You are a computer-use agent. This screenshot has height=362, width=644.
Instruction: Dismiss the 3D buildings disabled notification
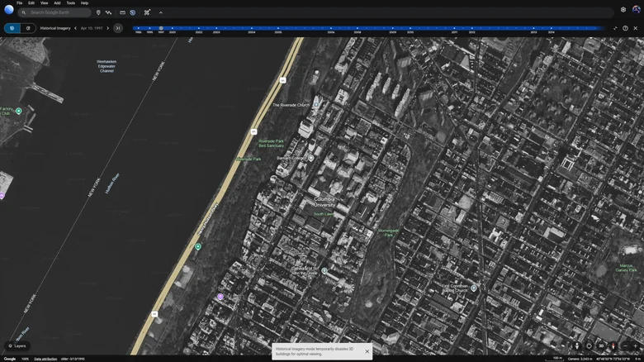(x=367, y=351)
